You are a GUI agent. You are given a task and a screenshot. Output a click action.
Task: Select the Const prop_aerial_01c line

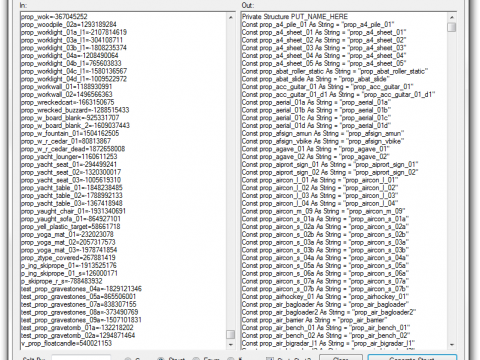(316, 118)
